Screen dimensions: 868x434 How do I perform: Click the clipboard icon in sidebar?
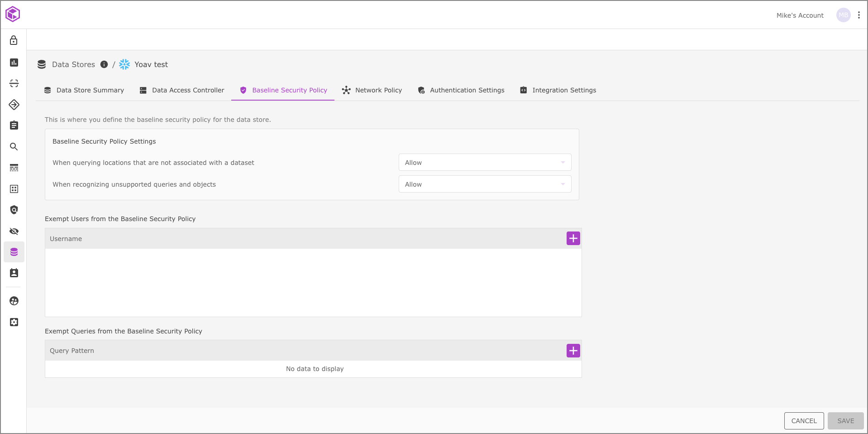point(14,125)
